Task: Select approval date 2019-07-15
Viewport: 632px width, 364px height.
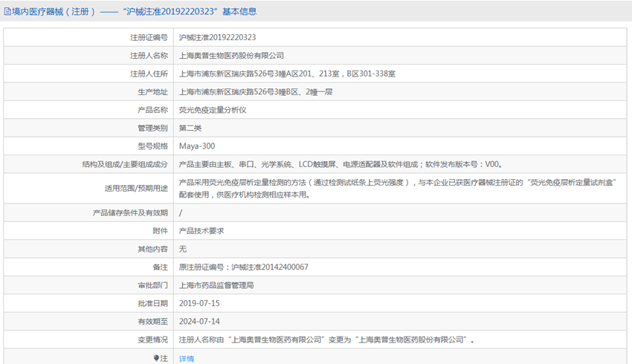Action: pyautogui.click(x=199, y=303)
